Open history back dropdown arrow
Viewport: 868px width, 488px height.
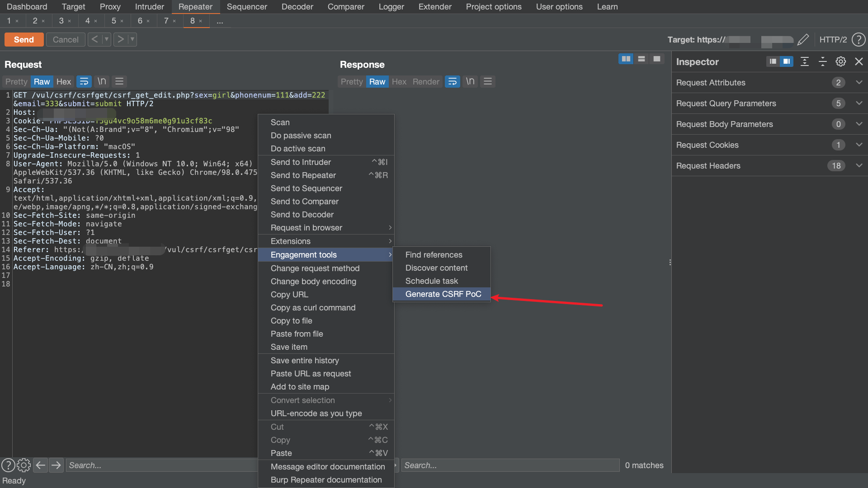point(107,39)
